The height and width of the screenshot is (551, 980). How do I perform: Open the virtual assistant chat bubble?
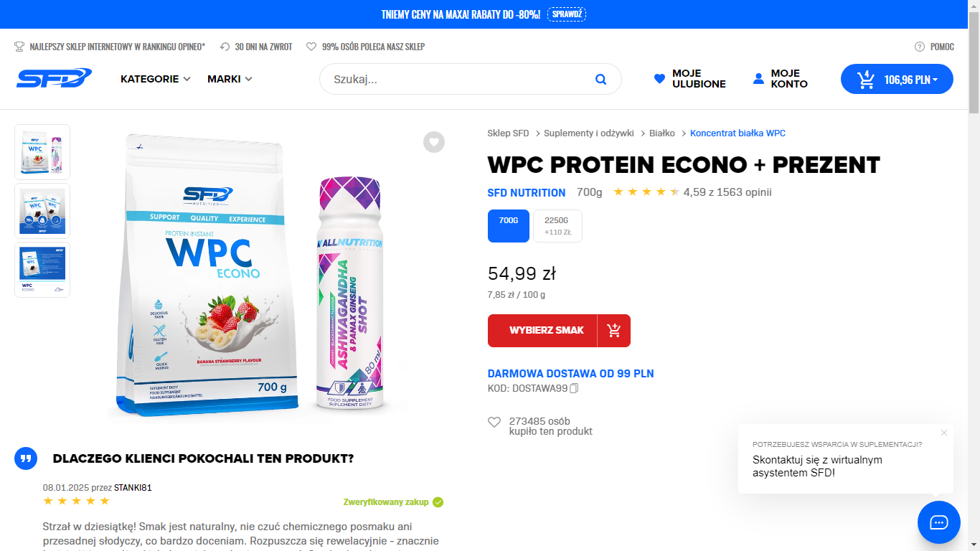(x=938, y=522)
